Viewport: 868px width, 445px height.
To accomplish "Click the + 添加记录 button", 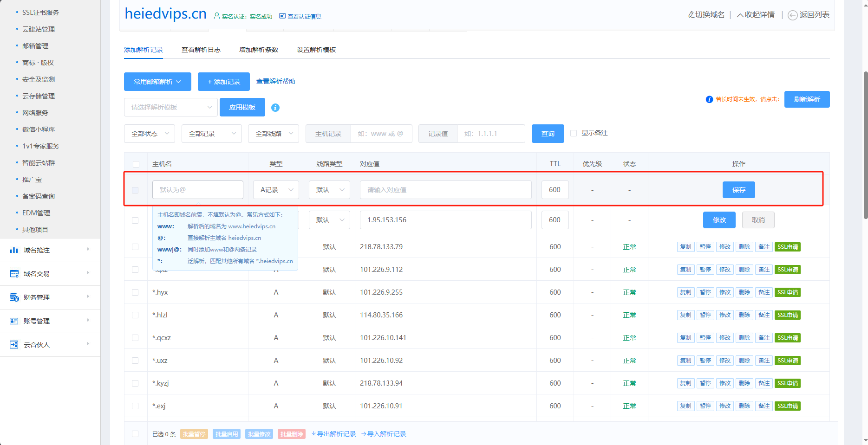I will [x=224, y=82].
